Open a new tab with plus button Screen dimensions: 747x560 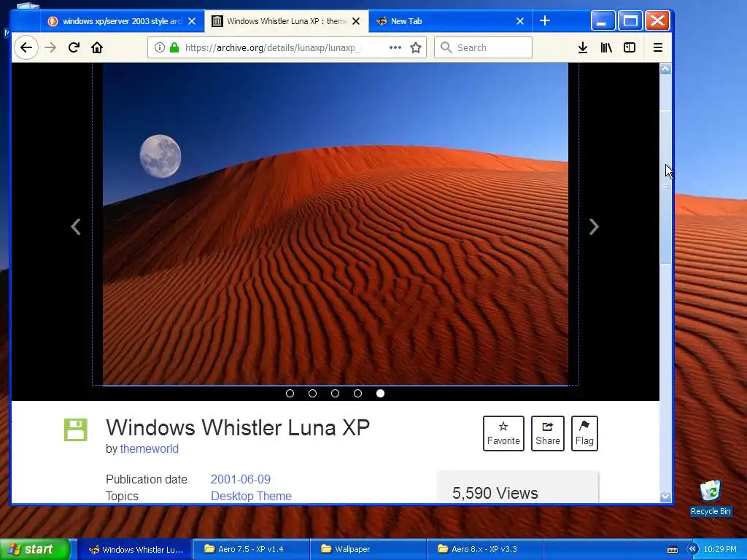[x=544, y=21]
